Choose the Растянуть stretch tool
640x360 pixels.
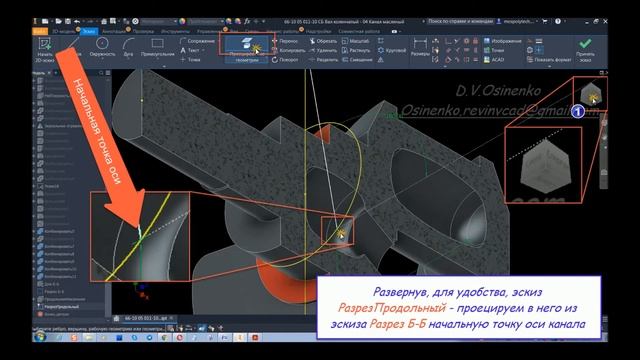356,50
